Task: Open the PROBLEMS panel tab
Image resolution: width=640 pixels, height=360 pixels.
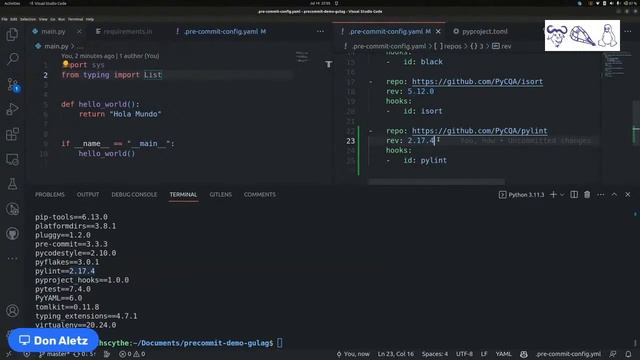Action: (50, 195)
